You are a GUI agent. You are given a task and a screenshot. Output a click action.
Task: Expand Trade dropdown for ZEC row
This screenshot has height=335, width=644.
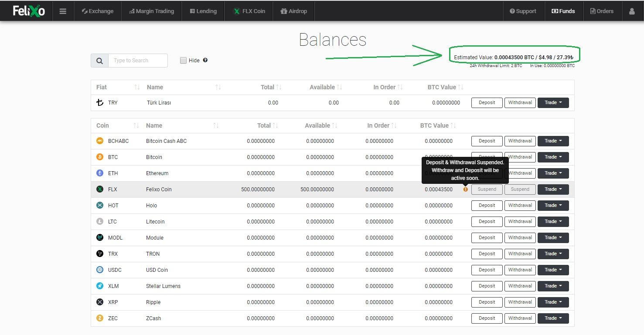[553, 318]
